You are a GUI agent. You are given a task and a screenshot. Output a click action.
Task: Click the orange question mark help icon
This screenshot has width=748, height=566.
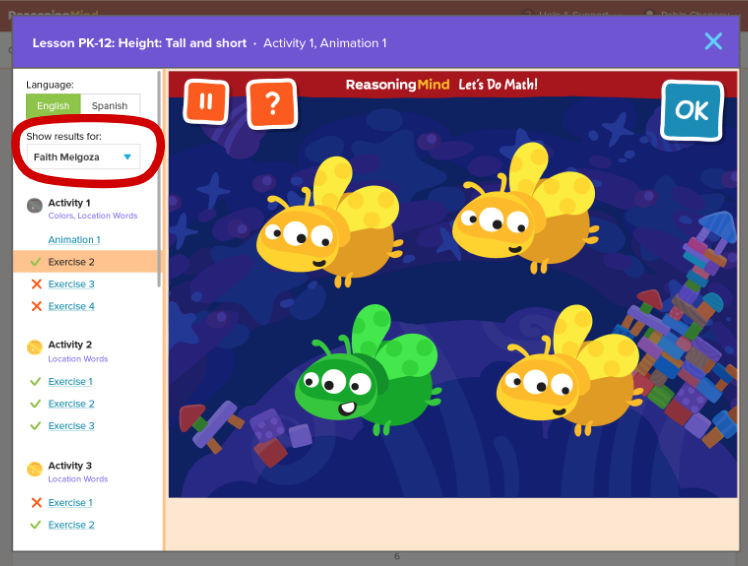point(271,103)
